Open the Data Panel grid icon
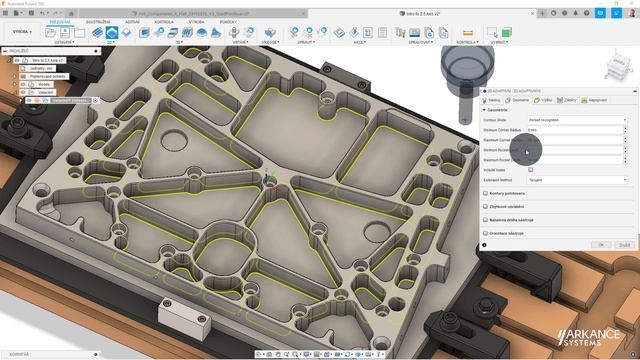Viewport: 640px width, 360px height. [5, 13]
